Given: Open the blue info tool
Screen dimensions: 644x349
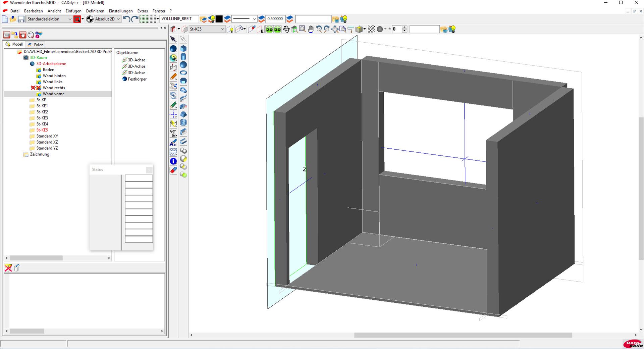Looking at the screenshot, I should [x=173, y=161].
